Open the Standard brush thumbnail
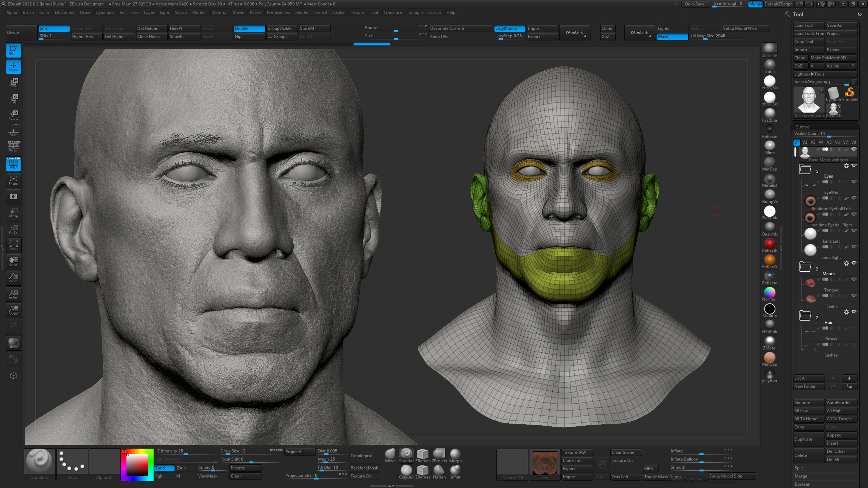 39,461
